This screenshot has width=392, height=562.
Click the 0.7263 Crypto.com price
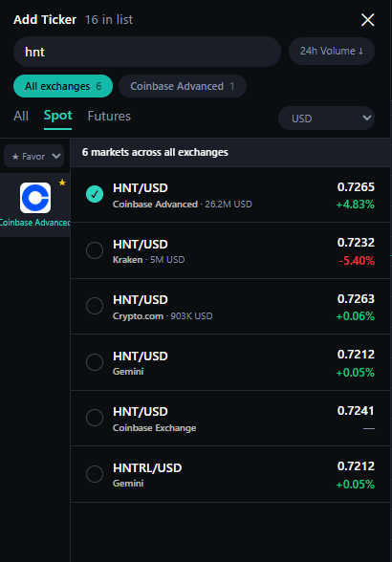(356, 298)
